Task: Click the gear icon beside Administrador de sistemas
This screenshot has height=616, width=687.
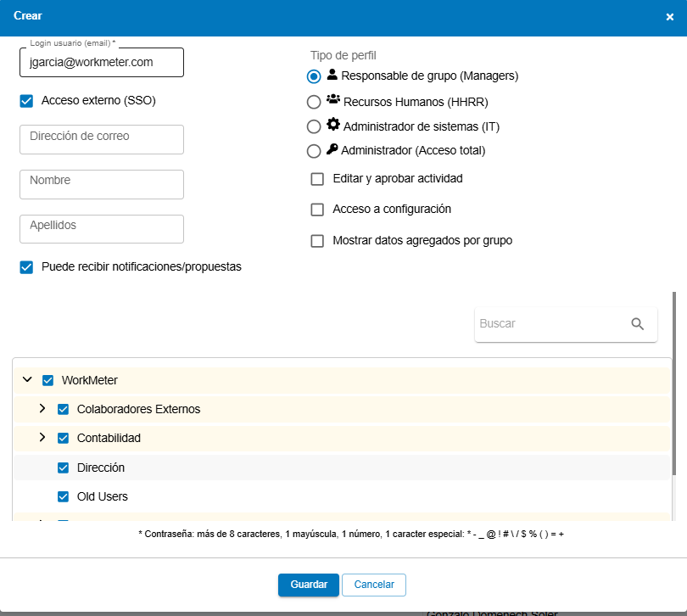Action: (332, 126)
